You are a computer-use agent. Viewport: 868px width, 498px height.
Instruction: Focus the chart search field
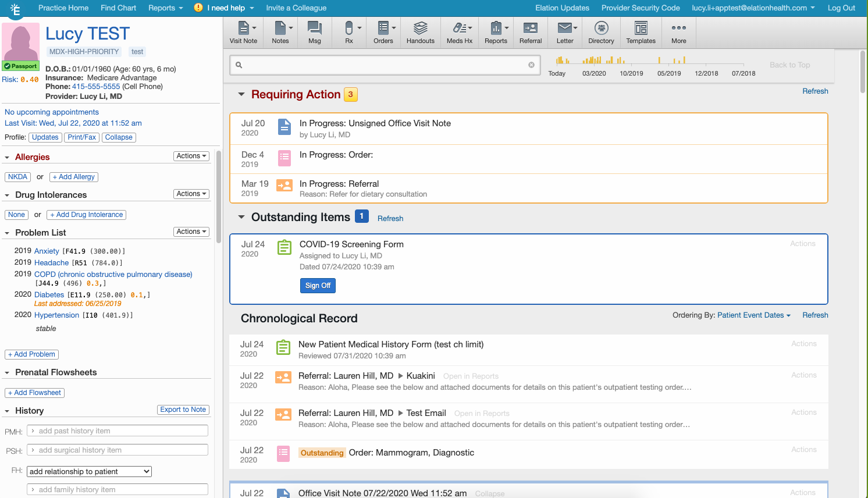pyautogui.click(x=385, y=65)
